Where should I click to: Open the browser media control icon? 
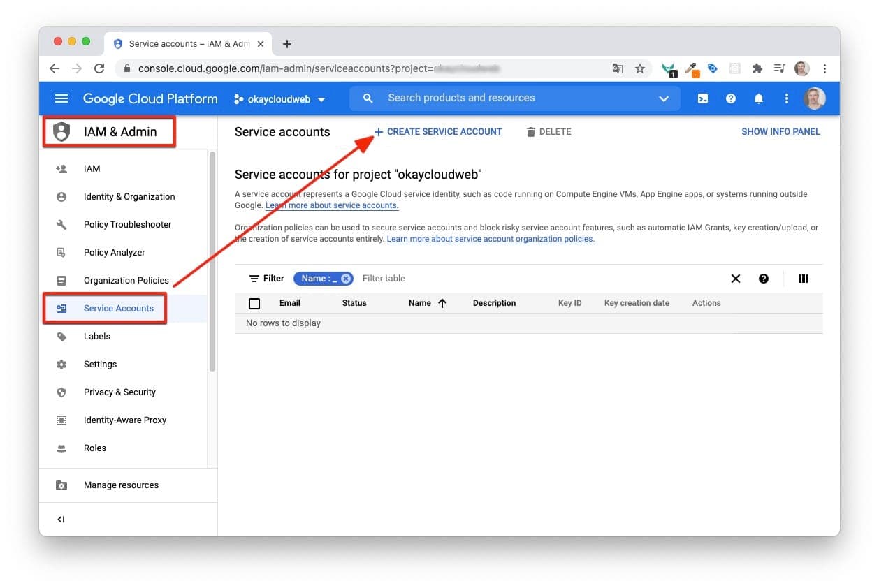pos(779,68)
